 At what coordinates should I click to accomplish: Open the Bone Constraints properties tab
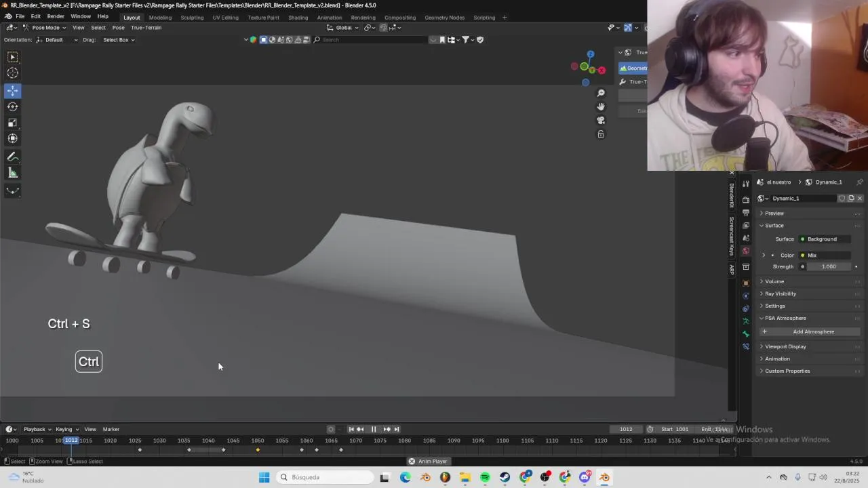746,346
